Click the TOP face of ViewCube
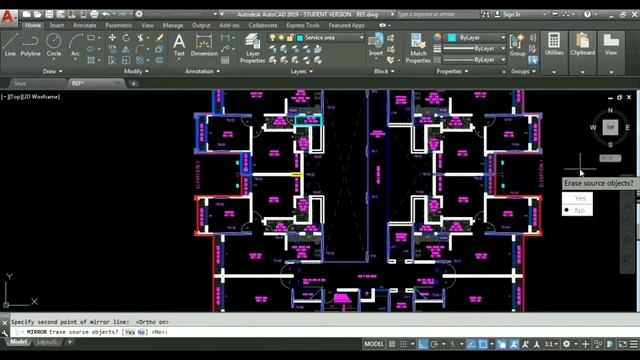This screenshot has width=640, height=360. pyautogui.click(x=610, y=127)
